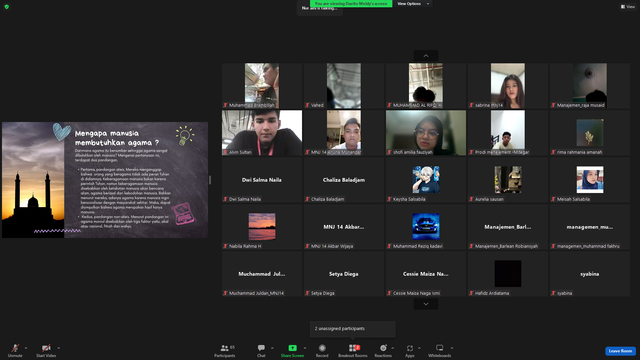
Task: Expand share options arrow beside Share Screen
Action: (304, 348)
